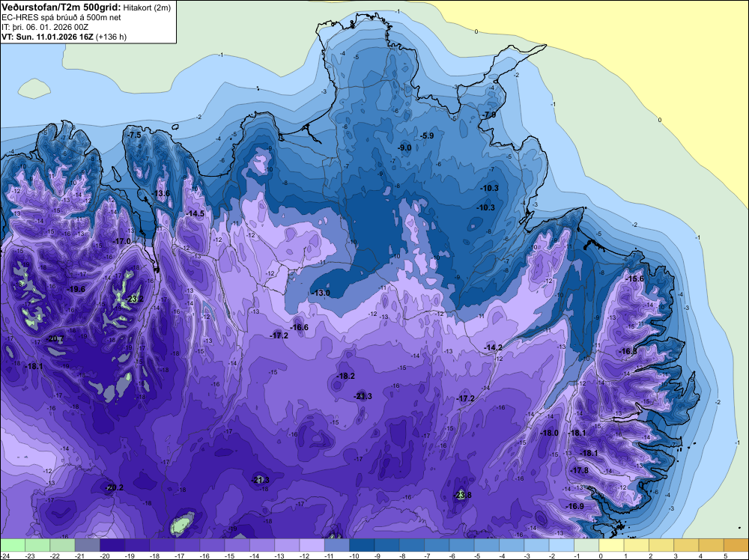749x560 pixels.
Task: Select the -14.2 temperature value
Action: [x=493, y=347]
